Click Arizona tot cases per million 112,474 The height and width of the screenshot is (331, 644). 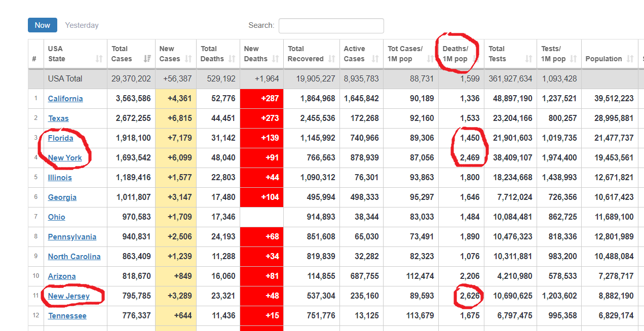[x=421, y=276]
